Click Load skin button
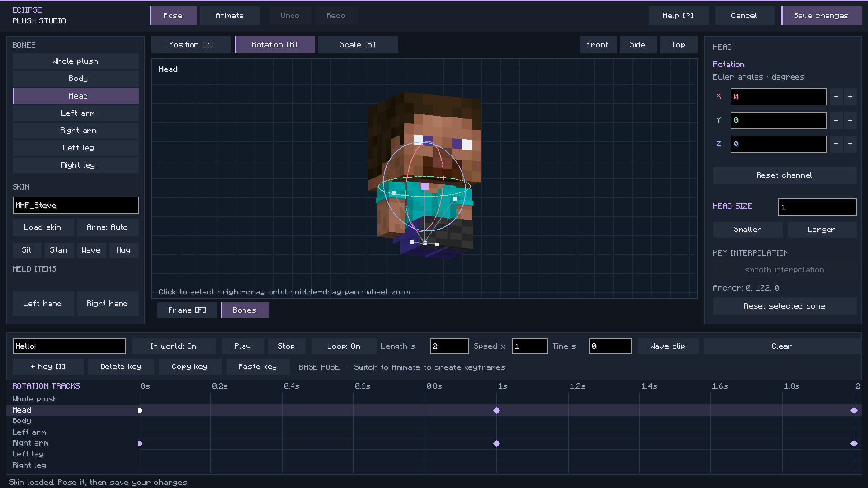 (43, 227)
